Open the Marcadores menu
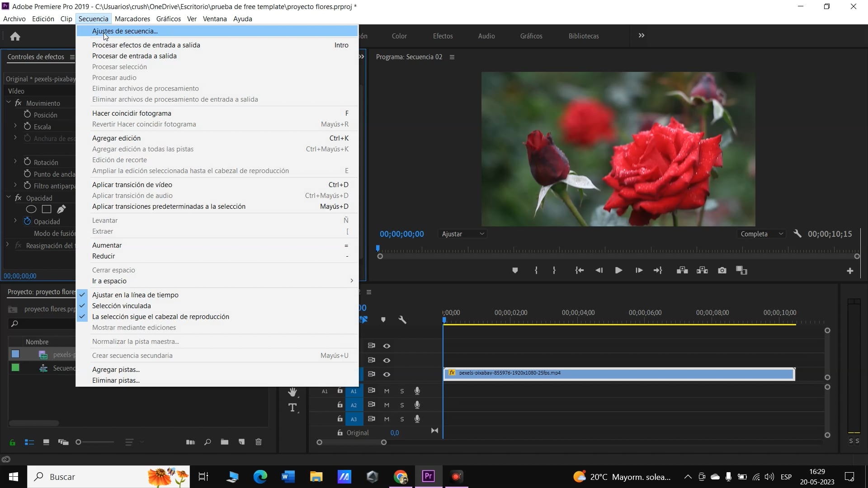This screenshot has width=868, height=488. coord(132,19)
